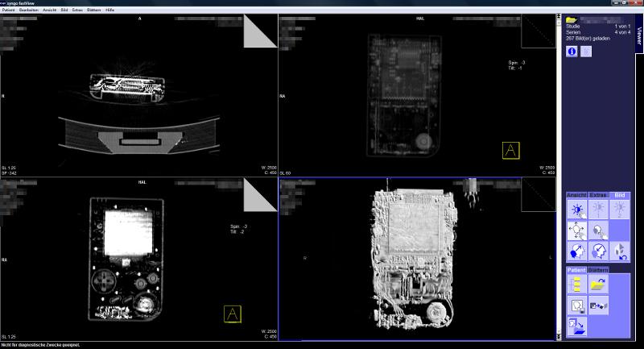This screenshot has height=349, width=644.
Task: Click the blue info icon
Action: pos(572,52)
